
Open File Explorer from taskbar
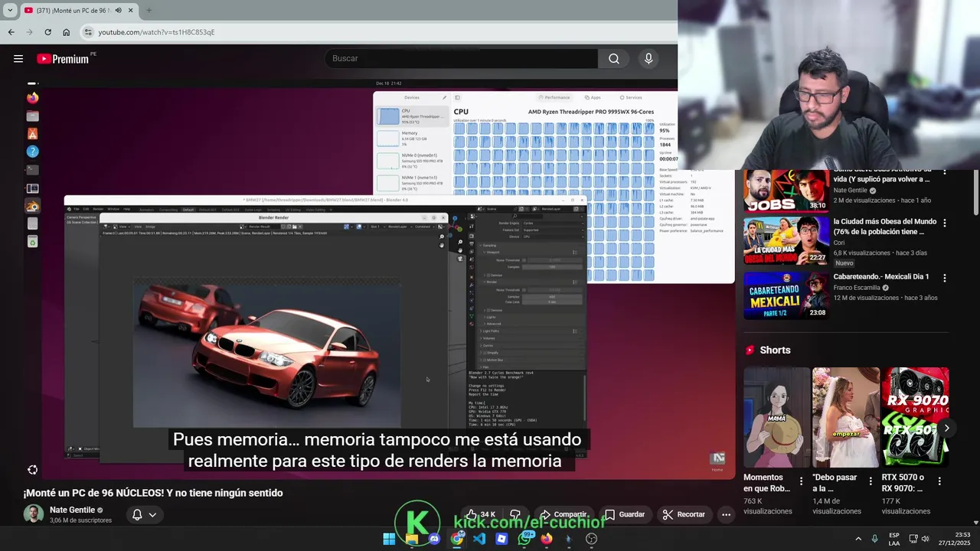(412, 539)
